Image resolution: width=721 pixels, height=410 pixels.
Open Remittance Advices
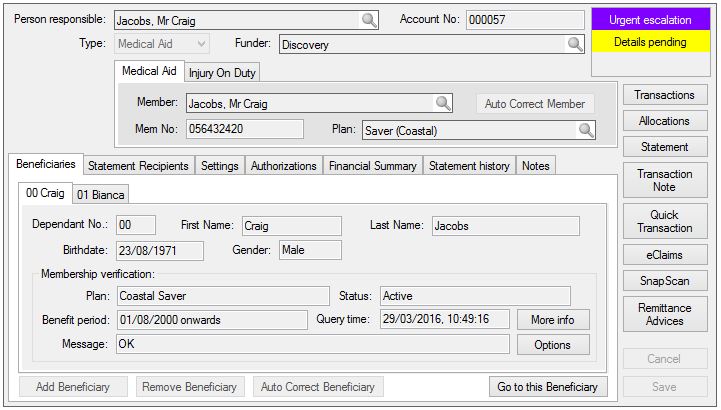(665, 315)
